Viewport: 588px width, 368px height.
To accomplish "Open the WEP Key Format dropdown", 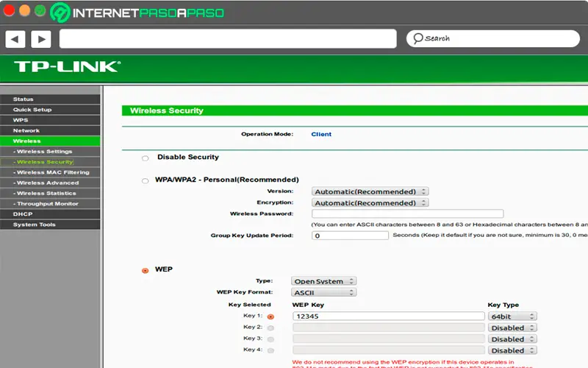I will pyautogui.click(x=323, y=292).
